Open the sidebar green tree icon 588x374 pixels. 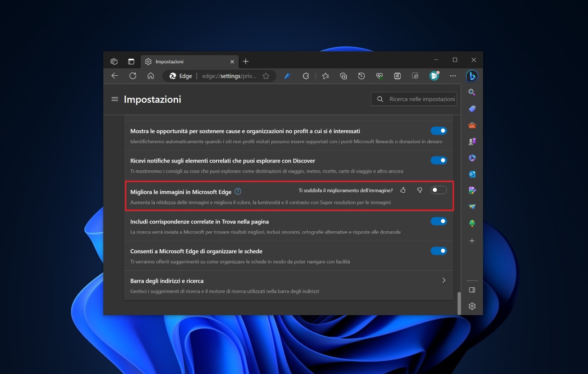[x=472, y=223]
